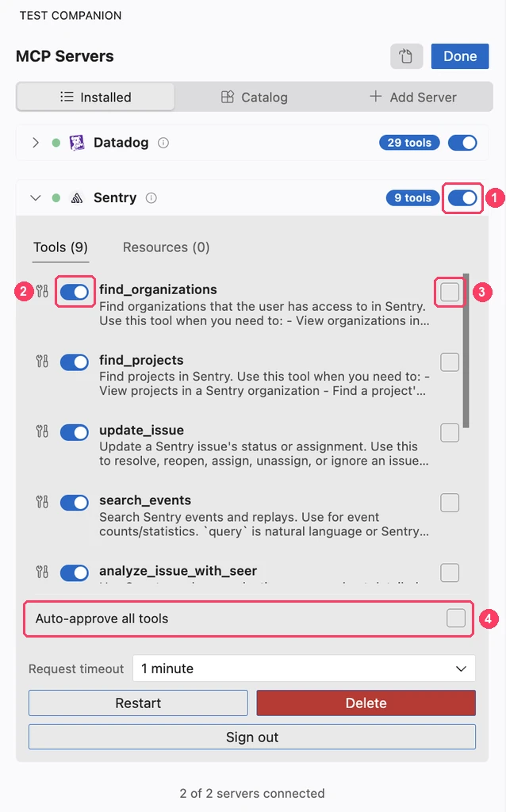Viewport: 506px width, 812px height.
Task: Disable the Datadog server toggle
Action: pyautogui.click(x=462, y=143)
